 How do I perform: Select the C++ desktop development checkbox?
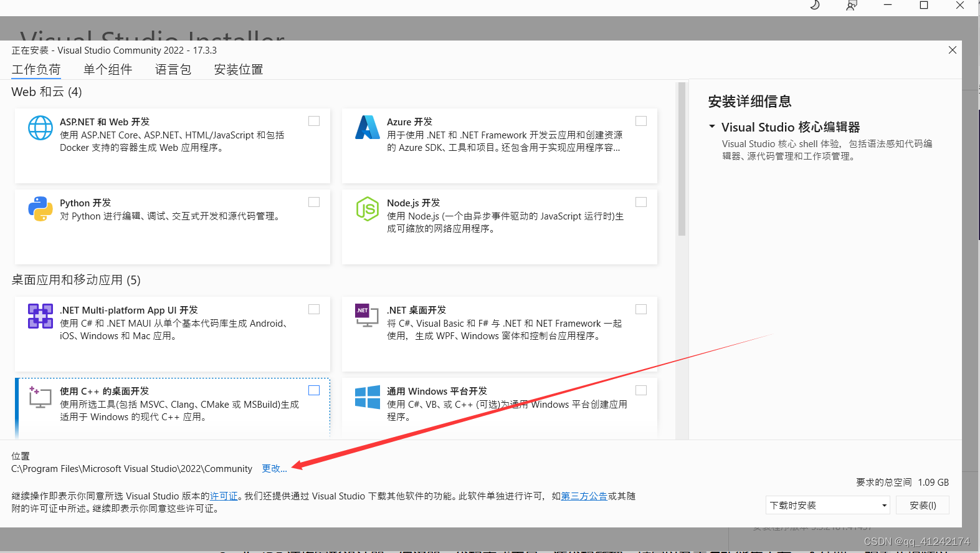(314, 390)
